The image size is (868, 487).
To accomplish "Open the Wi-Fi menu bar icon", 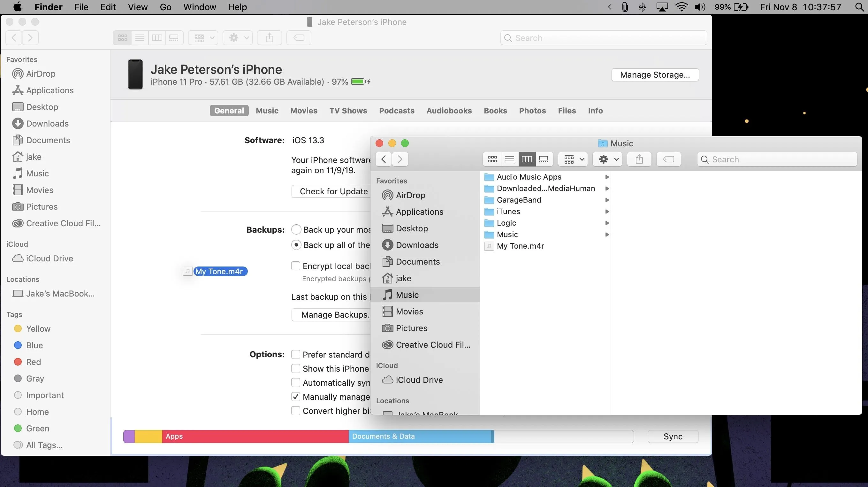I will coord(682,7).
